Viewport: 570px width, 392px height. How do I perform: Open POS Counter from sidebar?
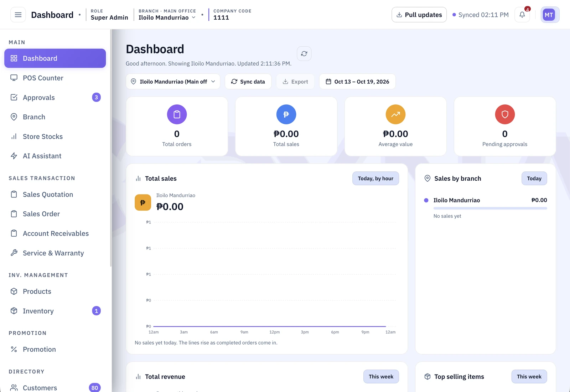(55, 78)
